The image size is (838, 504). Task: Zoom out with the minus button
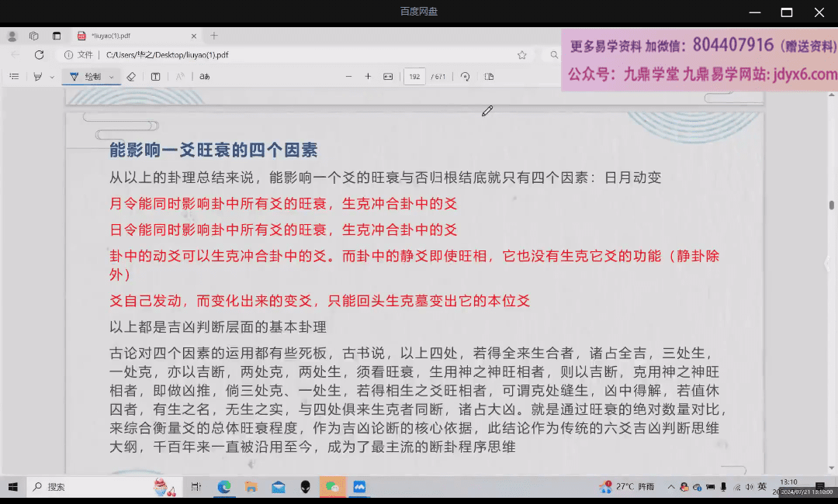pyautogui.click(x=348, y=77)
